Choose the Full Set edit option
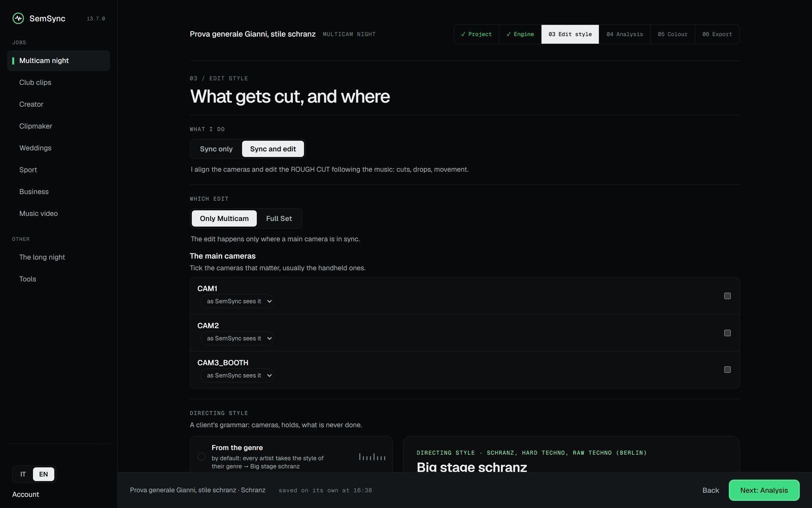This screenshot has height=508, width=812. (x=279, y=218)
